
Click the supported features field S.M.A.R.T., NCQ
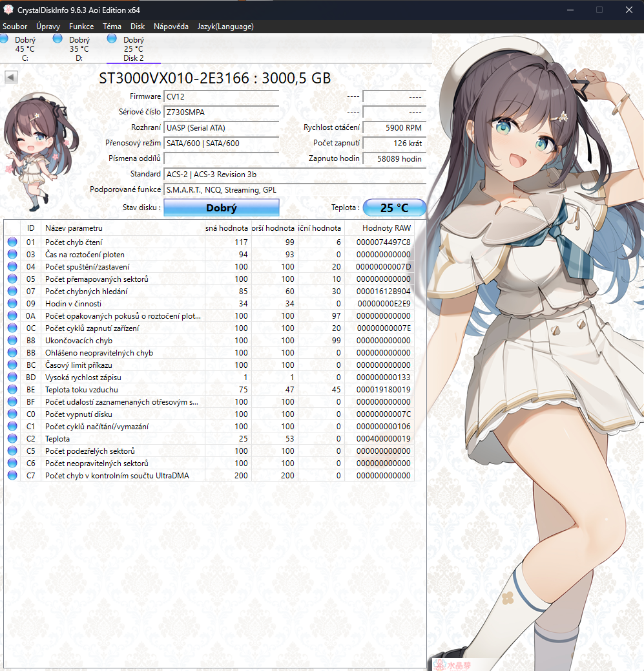(x=295, y=189)
